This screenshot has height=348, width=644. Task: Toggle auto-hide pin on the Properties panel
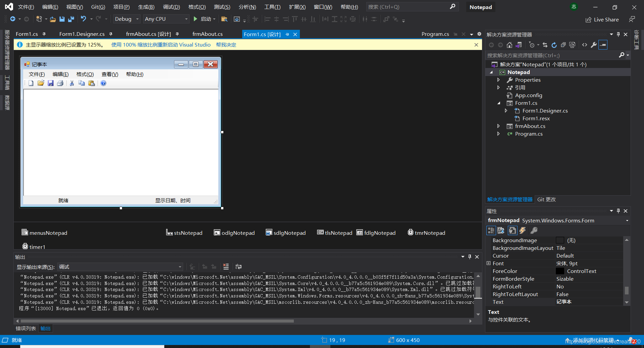pos(618,211)
